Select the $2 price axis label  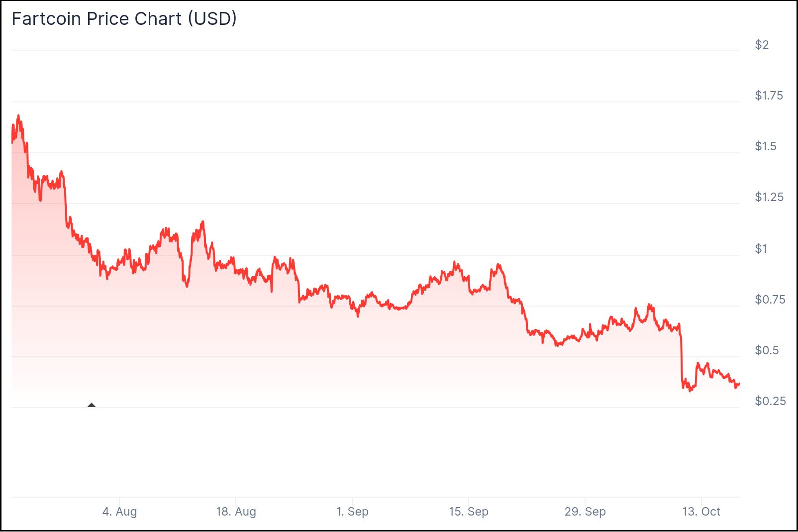[x=762, y=45]
